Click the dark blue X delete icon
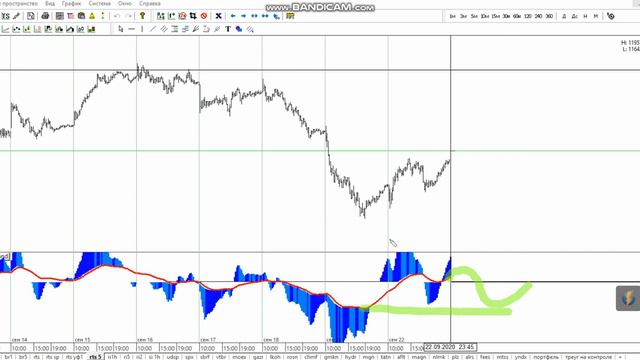Image resolution: width=640 pixels, height=360 pixels. pos(218,16)
